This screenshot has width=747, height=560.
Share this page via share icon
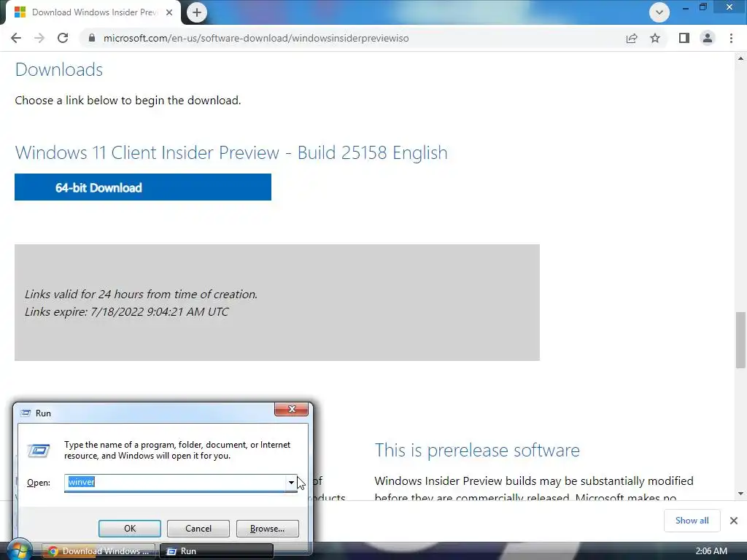(632, 38)
